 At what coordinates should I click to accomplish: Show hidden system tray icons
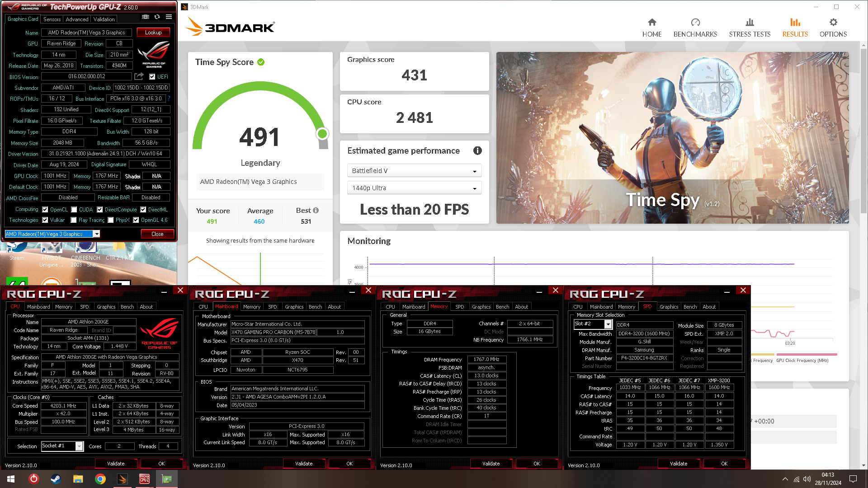click(785, 479)
